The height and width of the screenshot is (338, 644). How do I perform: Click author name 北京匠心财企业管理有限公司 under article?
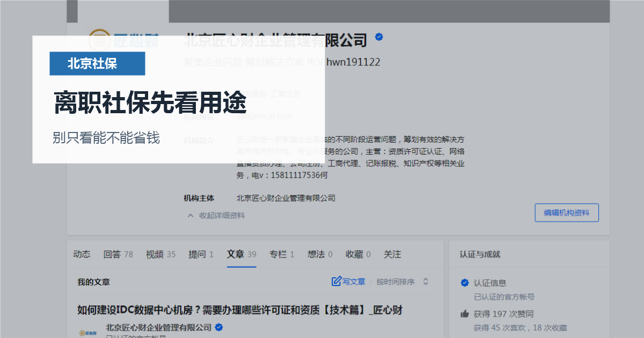pyautogui.click(x=158, y=327)
